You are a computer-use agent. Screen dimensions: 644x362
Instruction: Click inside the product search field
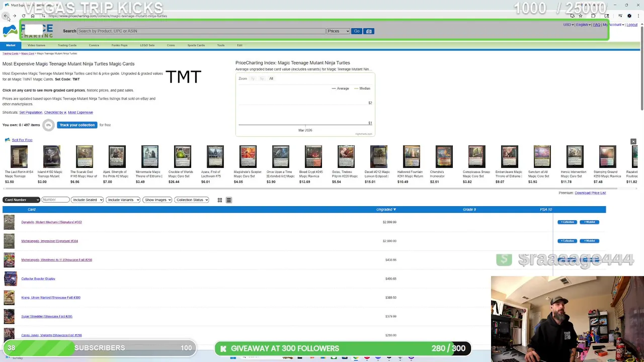[201, 31]
